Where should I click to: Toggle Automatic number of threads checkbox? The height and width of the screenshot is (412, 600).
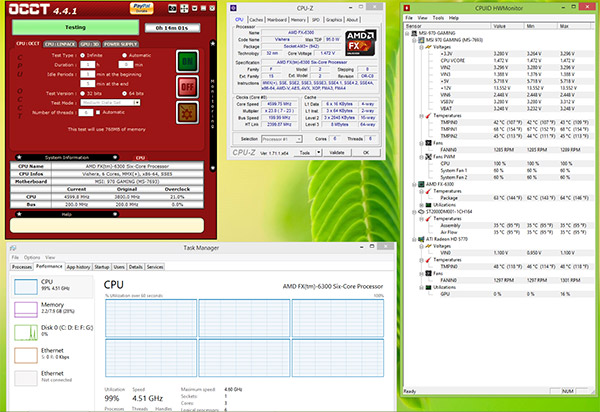pos(98,112)
